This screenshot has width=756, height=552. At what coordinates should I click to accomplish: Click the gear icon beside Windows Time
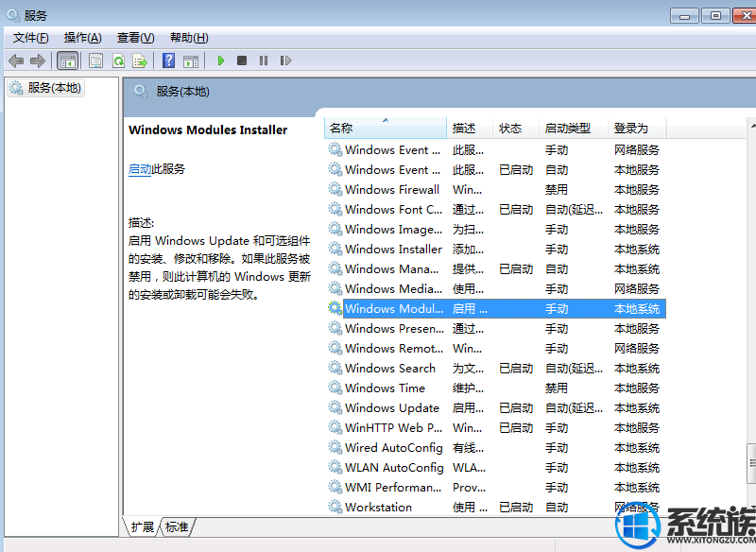click(x=335, y=388)
